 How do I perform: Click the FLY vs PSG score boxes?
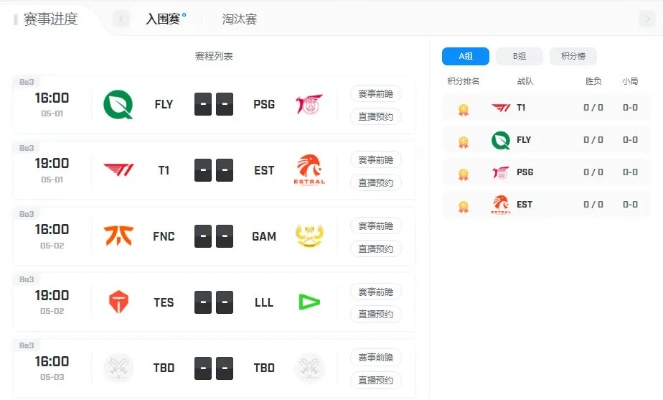tap(214, 104)
